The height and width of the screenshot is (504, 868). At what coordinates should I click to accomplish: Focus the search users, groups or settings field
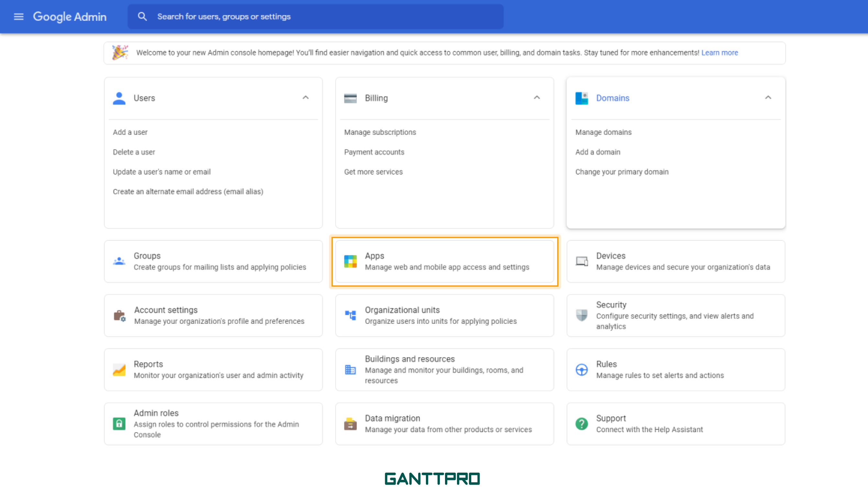point(316,16)
